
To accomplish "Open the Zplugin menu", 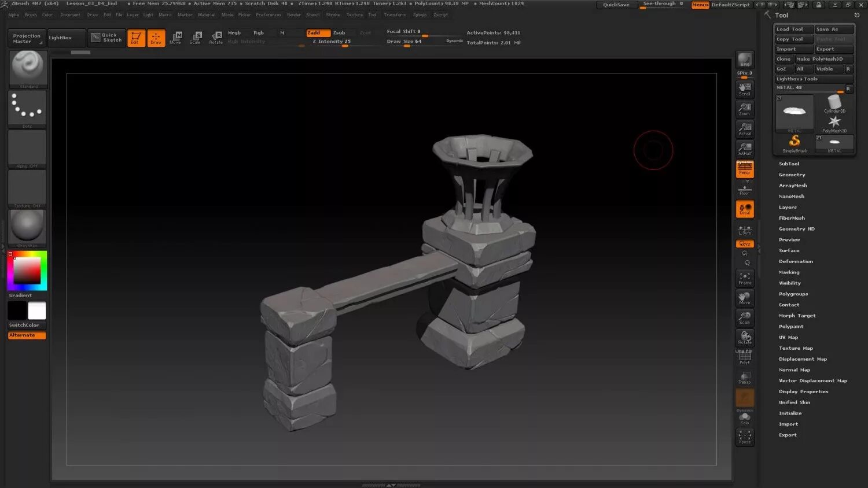I will pos(420,15).
